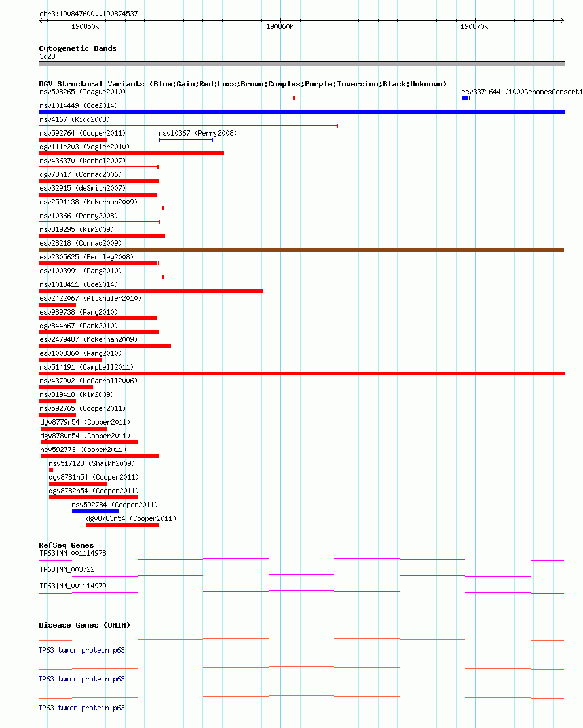Click the nsv592784 (Cooper2011) blue gain bar

coord(95,511)
